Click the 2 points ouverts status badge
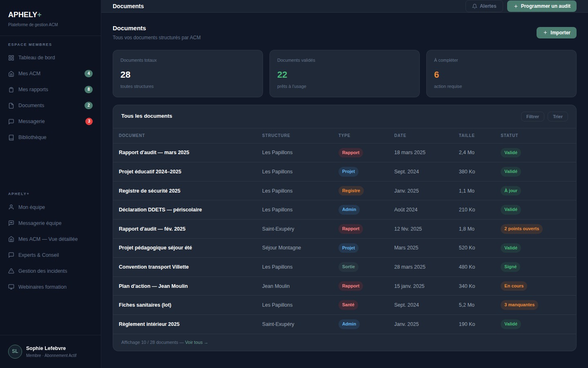 tap(521, 229)
